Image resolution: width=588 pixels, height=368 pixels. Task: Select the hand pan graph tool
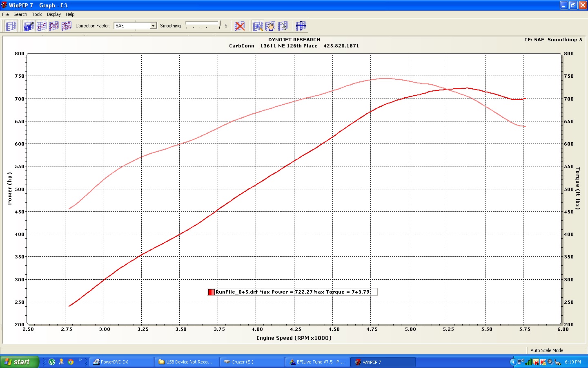click(x=270, y=26)
